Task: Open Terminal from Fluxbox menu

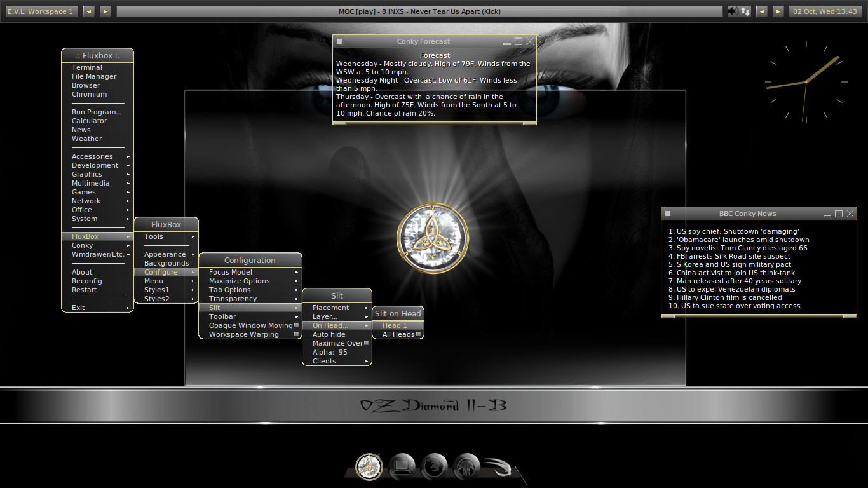Action: click(97, 67)
